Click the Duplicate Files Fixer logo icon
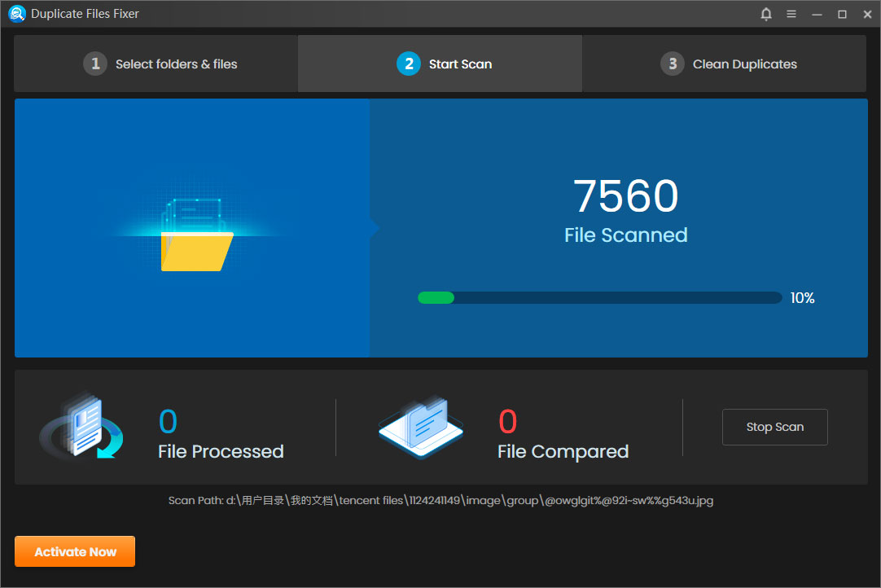Screen dimensions: 881x588 click(17, 14)
